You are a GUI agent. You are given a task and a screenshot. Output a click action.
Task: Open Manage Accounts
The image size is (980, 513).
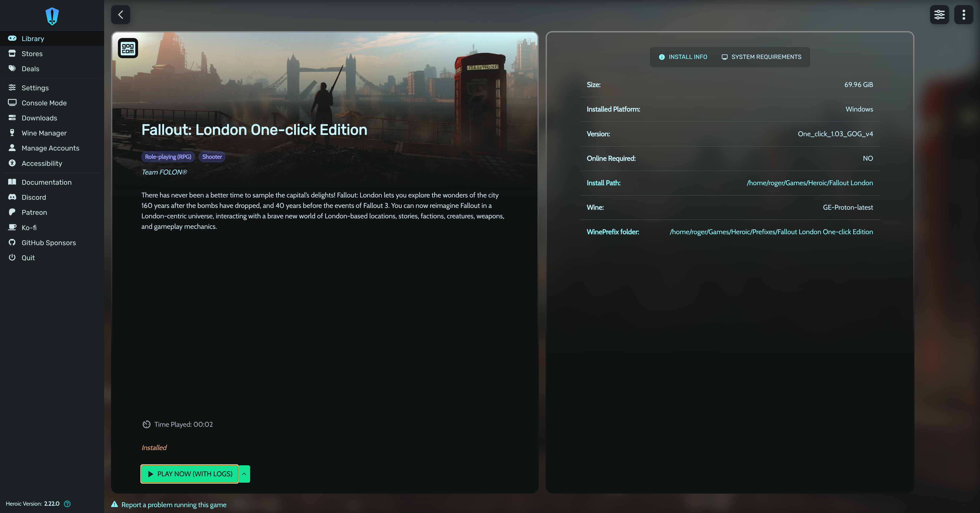coord(52,148)
